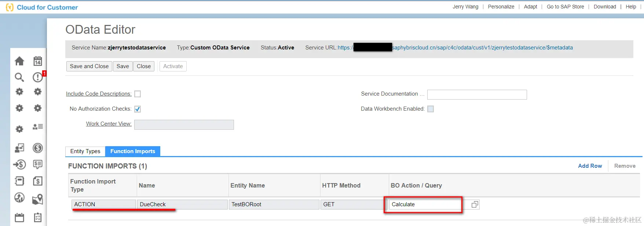Open the Adapt menu

point(530,7)
